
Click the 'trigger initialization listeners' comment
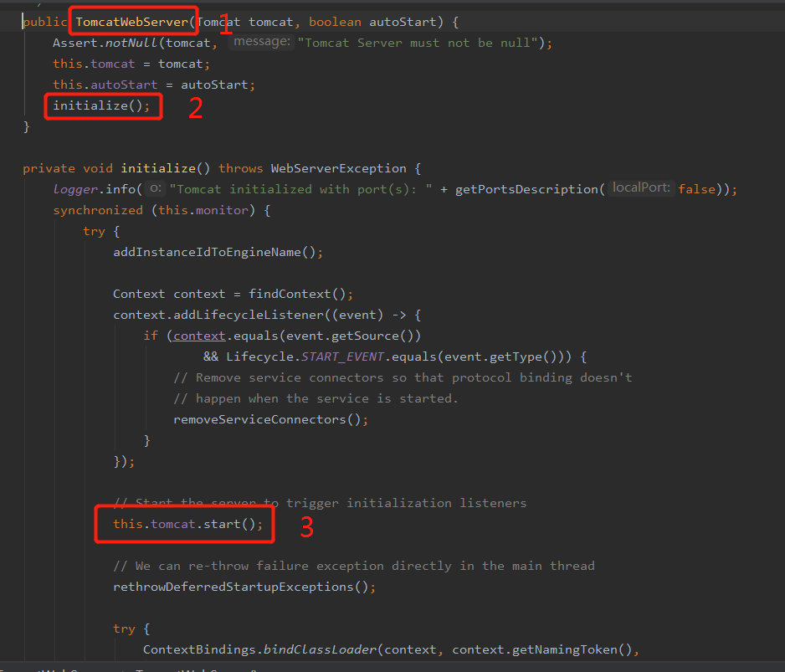point(406,503)
